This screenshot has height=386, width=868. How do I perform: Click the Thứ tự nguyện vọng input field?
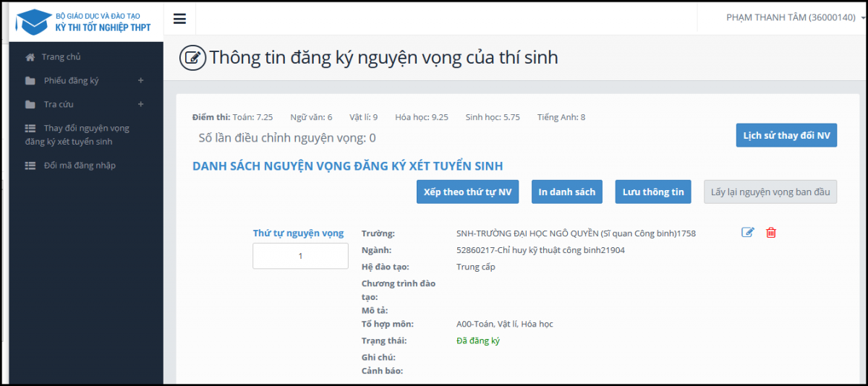[300, 256]
